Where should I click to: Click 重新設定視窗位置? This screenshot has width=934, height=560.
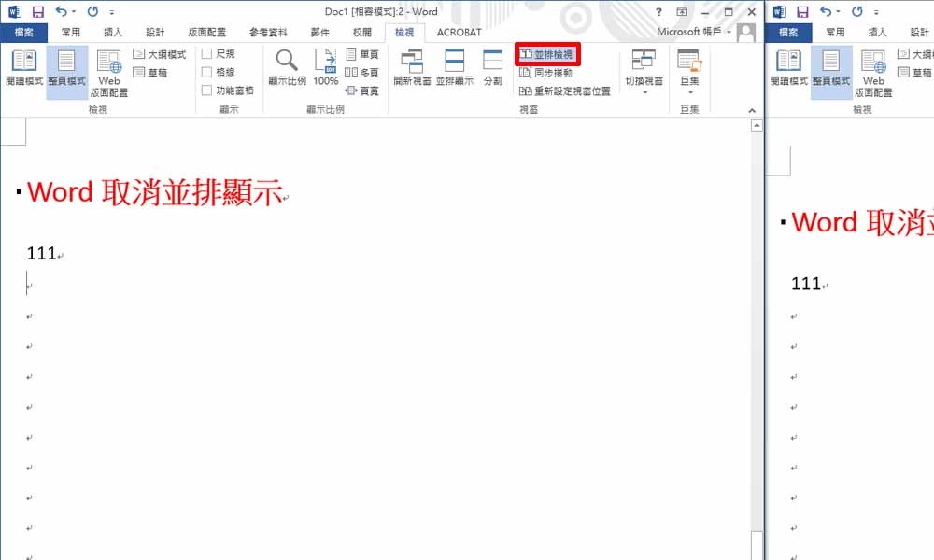tap(565, 91)
